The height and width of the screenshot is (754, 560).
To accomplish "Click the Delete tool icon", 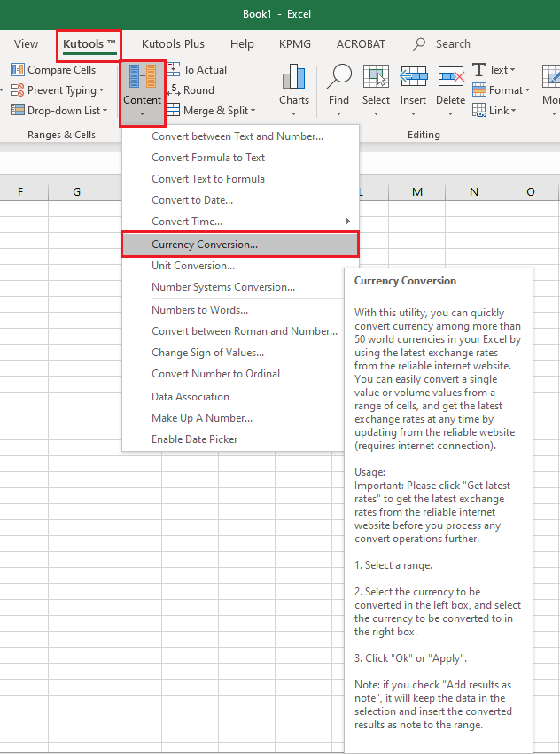I will point(451,77).
